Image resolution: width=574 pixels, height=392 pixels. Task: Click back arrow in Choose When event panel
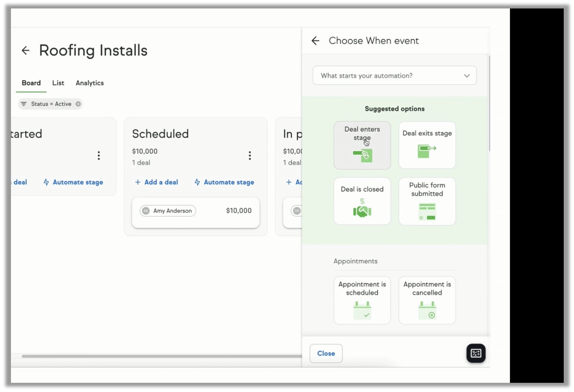click(315, 41)
